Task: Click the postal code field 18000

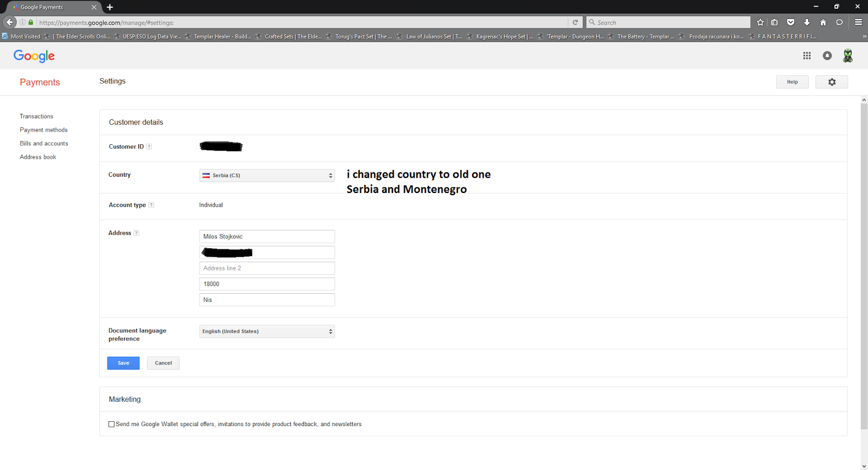Action: click(x=267, y=284)
